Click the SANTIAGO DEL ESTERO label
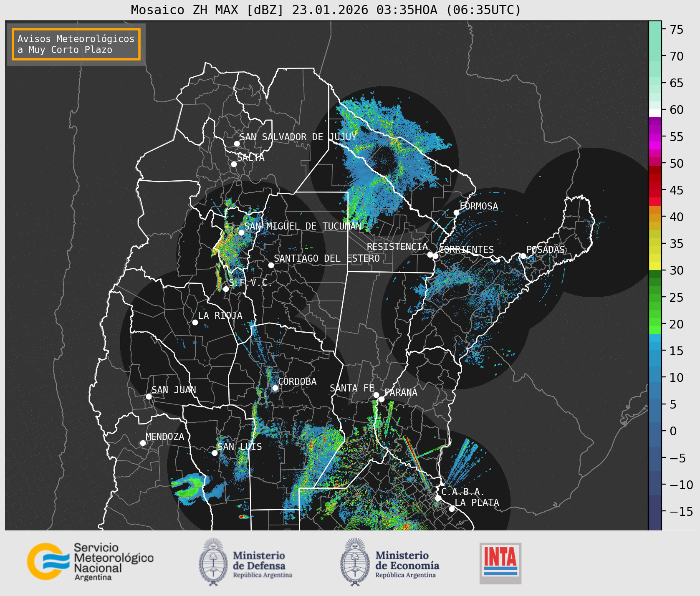700x596 pixels. [x=327, y=258]
